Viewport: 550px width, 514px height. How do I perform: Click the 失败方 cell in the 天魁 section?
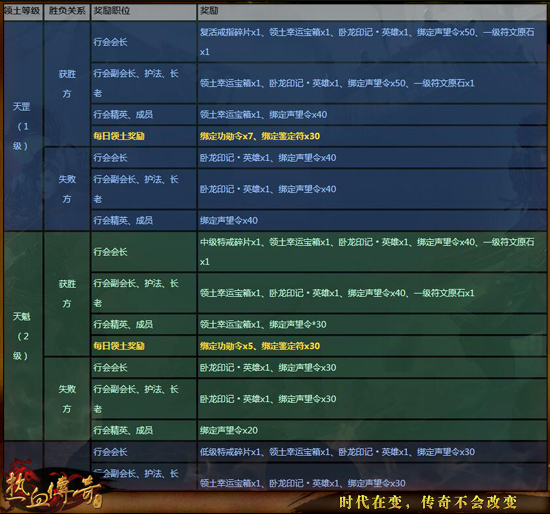67,399
